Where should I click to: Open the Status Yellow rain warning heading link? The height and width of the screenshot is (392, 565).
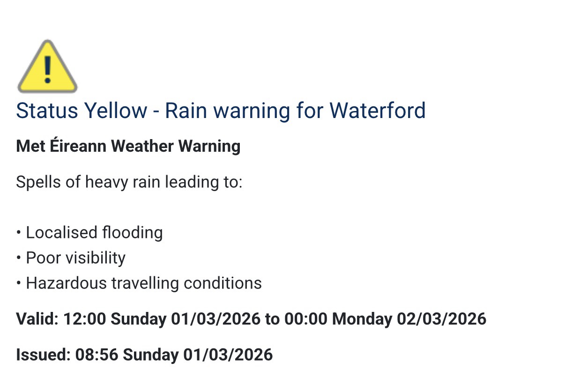[221, 111]
